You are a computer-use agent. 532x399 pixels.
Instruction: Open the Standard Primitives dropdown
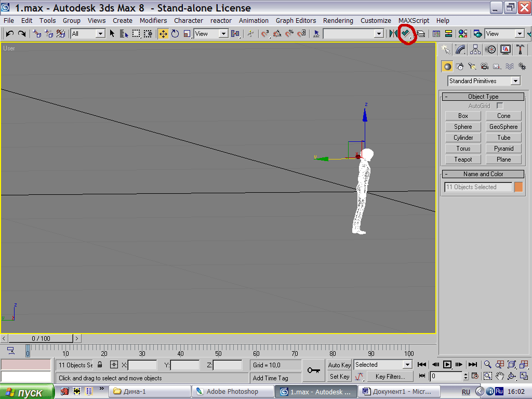tap(484, 81)
